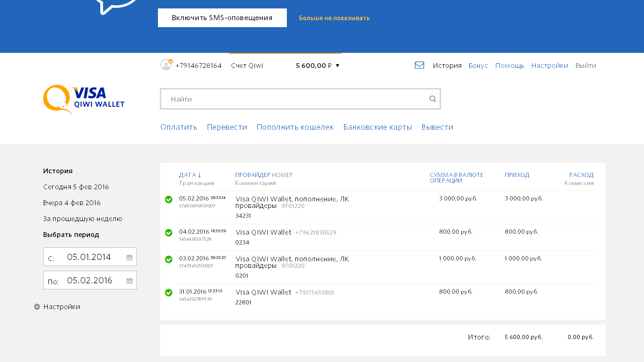644x362 pixels.
Task: Click История heading in left sidebar
Action: pos(58,171)
